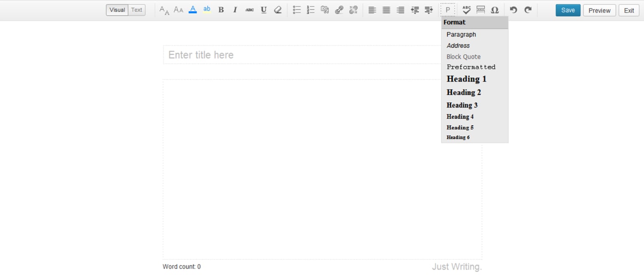
Task: Switch to Visual editor mode
Action: click(117, 10)
